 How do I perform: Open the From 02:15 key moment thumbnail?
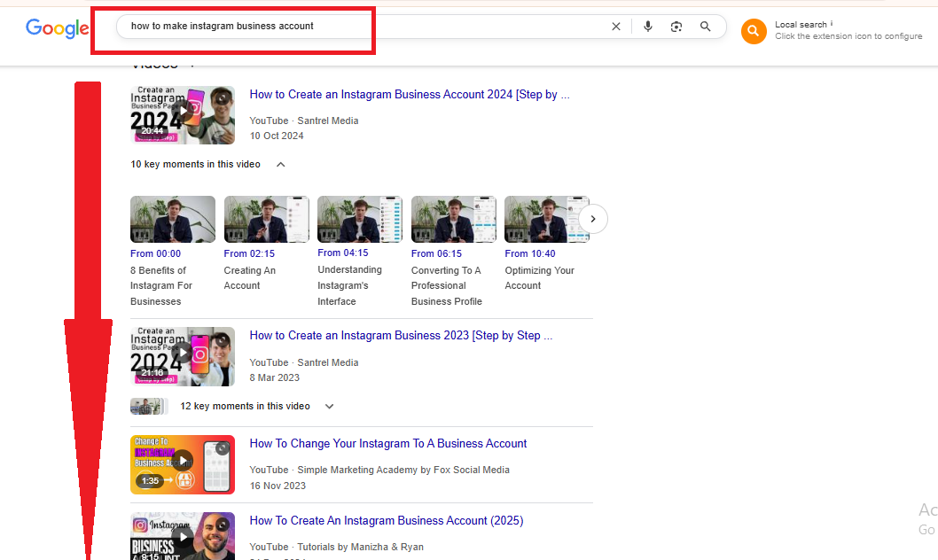click(x=266, y=219)
